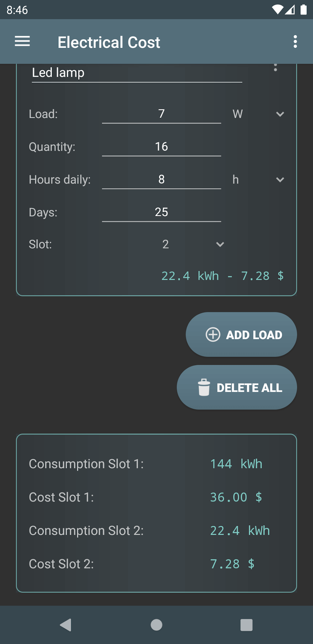Open the hamburger navigation menu

point(22,41)
